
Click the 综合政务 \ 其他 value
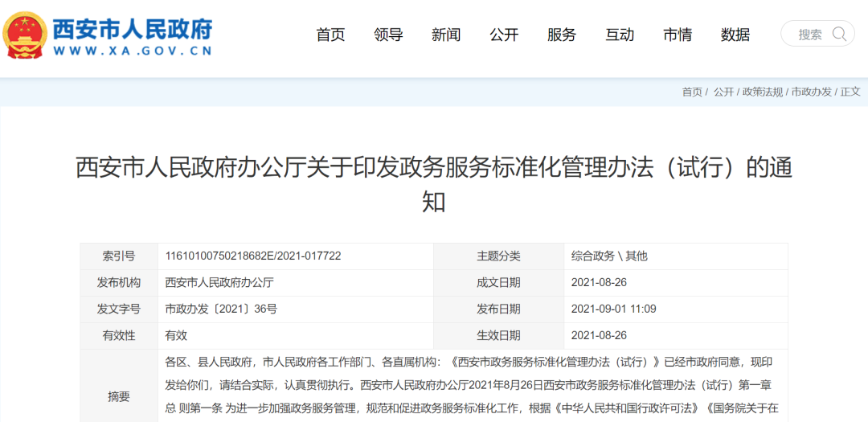click(x=609, y=256)
